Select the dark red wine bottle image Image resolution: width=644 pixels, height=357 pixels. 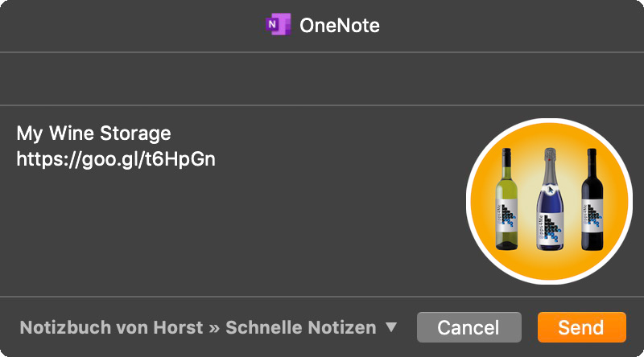[x=592, y=199]
